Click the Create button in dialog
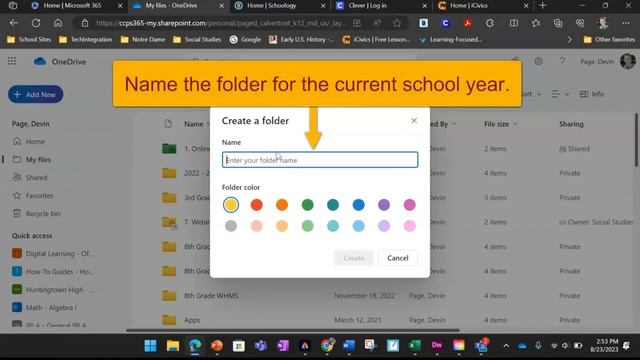This screenshot has height=360, width=640. point(353,258)
